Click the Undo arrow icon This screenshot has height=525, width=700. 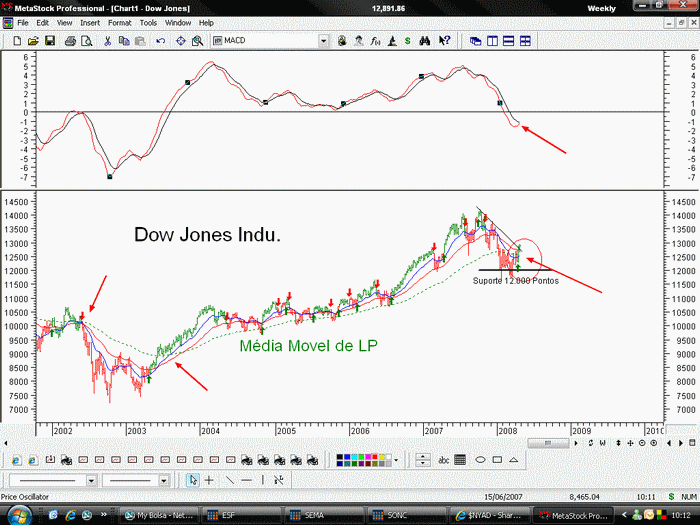coord(161,41)
